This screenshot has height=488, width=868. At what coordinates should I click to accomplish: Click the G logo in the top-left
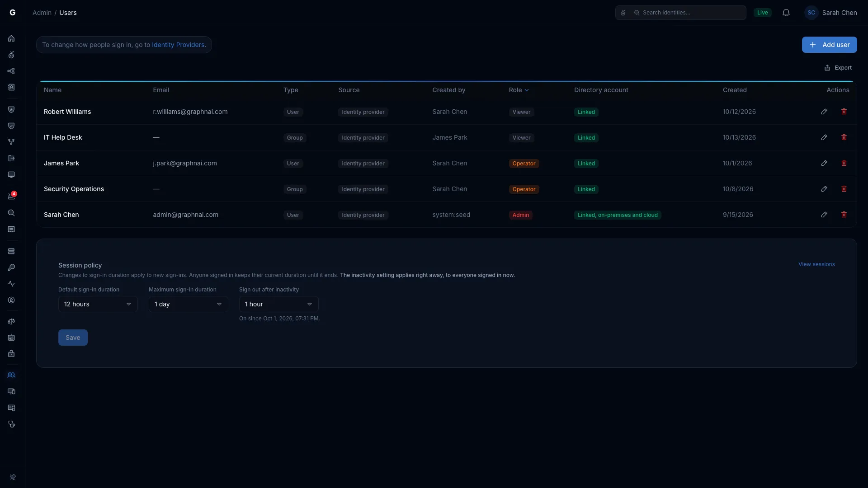[12, 13]
